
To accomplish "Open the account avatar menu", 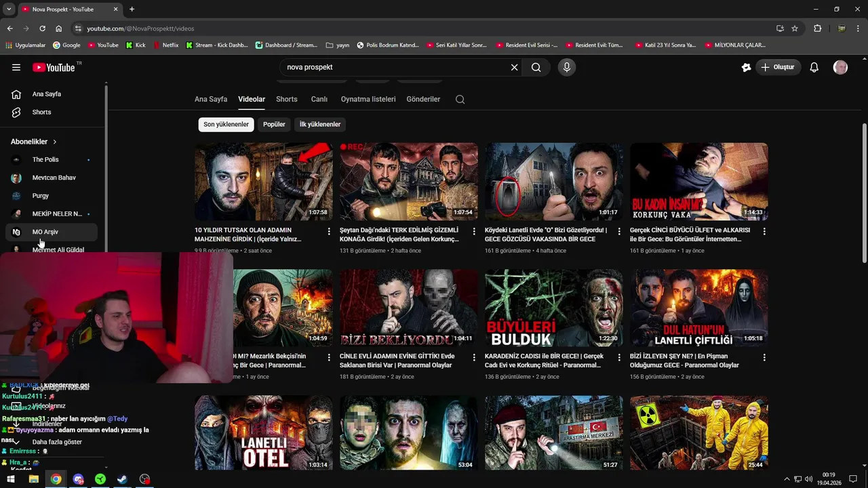I will coord(840,67).
